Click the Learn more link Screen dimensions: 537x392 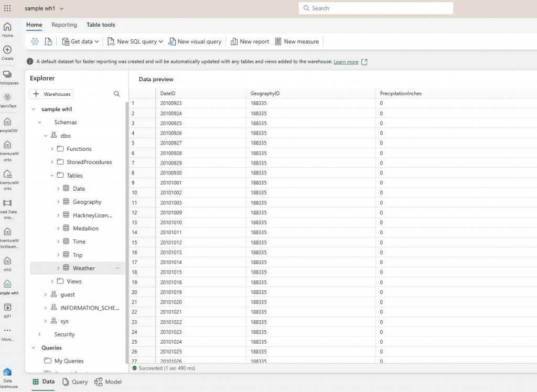(x=346, y=62)
